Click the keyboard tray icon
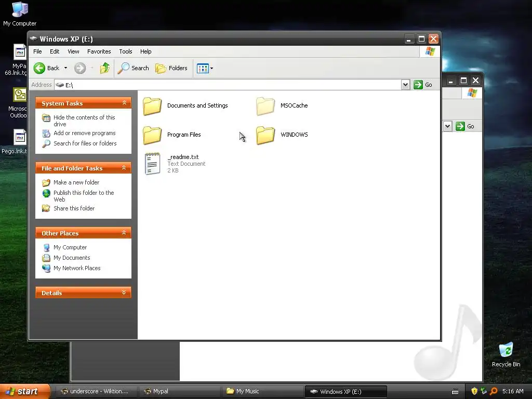The width and height of the screenshot is (532, 399). point(455,392)
